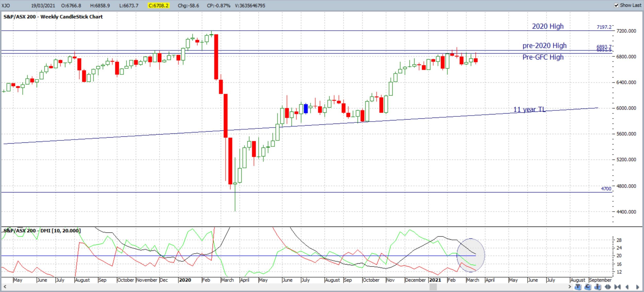
Task: Click the blue candlestick in July 2020
Action: 306,109
